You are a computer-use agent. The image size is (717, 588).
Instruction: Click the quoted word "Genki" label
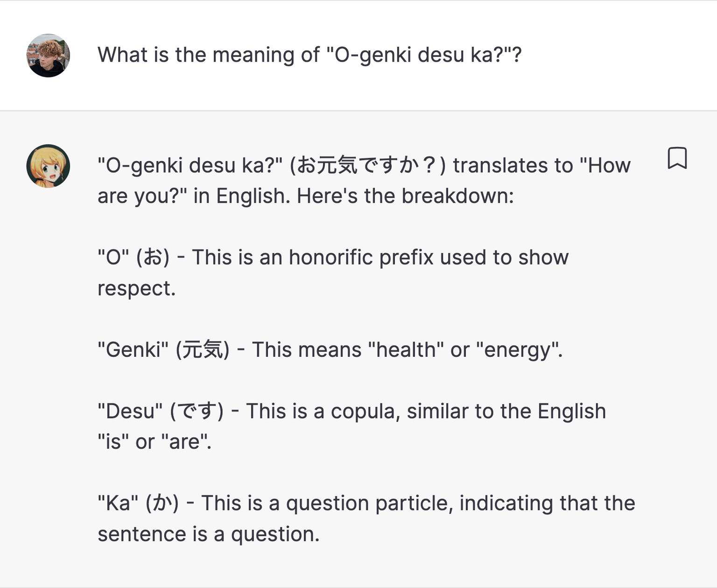133,350
